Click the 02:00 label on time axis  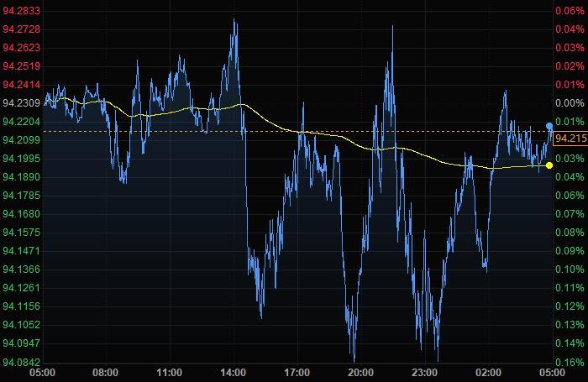coord(489,372)
